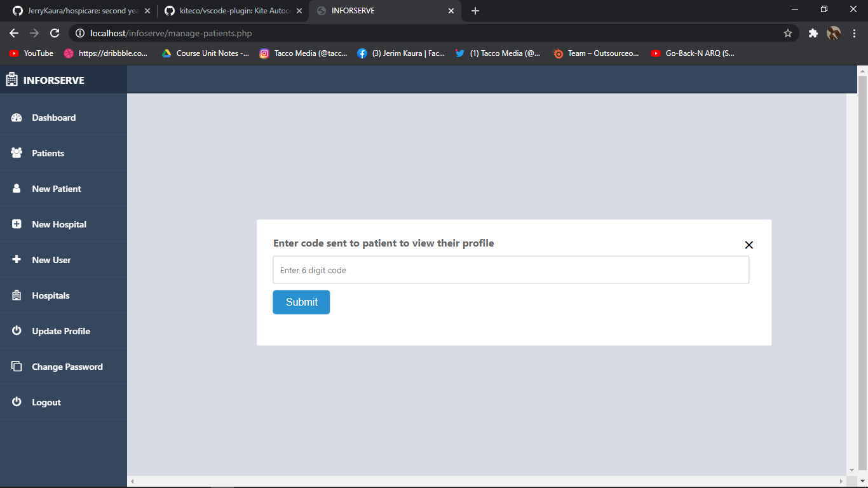Go to Change Password page
The height and width of the screenshot is (488, 868).
pyautogui.click(x=67, y=367)
